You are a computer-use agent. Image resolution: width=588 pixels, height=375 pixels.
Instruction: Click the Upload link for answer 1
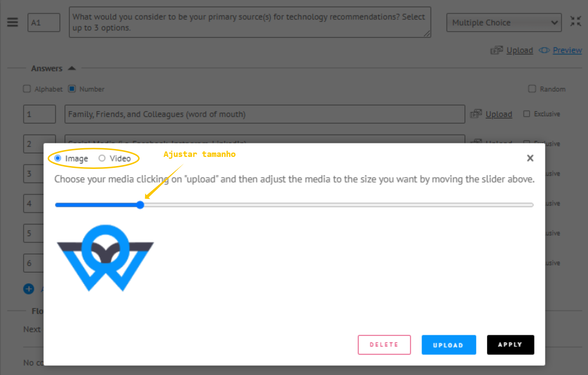(x=499, y=114)
